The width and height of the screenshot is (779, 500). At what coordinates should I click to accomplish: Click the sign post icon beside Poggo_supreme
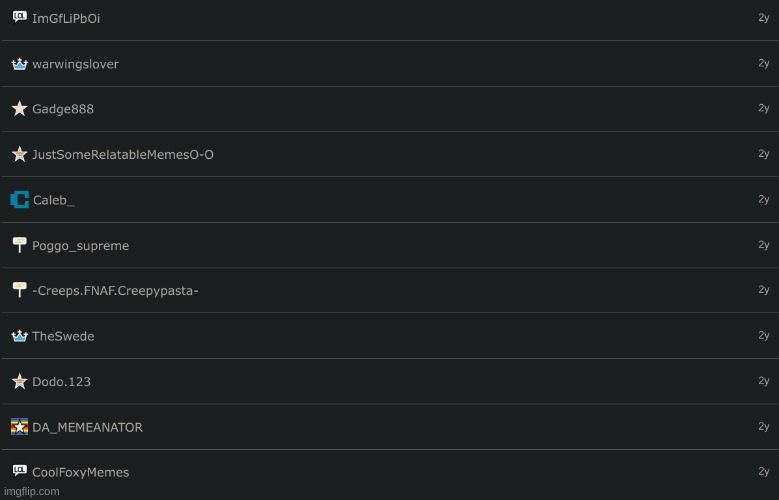point(19,245)
